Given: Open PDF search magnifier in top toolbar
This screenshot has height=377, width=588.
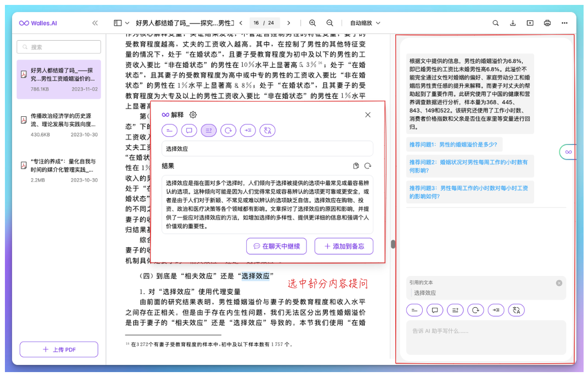Looking at the screenshot, I should pos(495,23).
